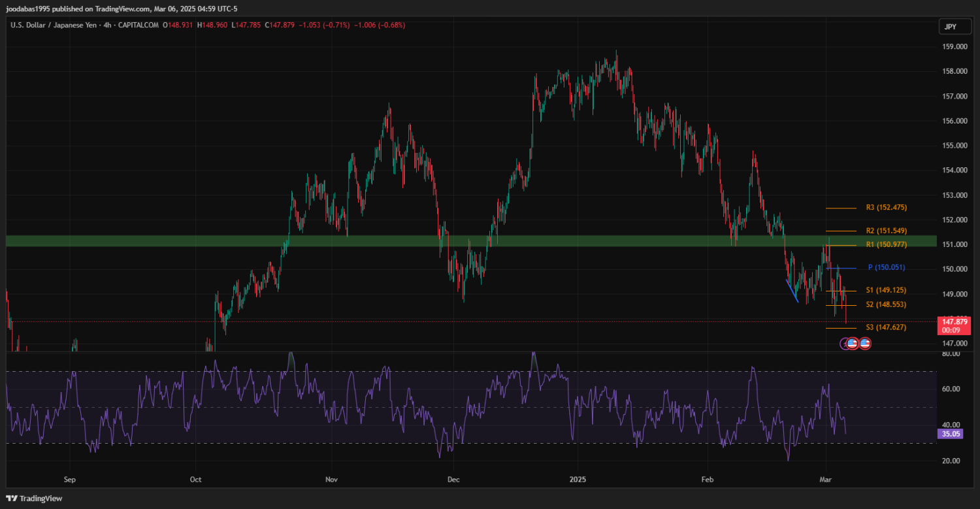
Task: Click the Nov label on time axis
Action: click(331, 479)
